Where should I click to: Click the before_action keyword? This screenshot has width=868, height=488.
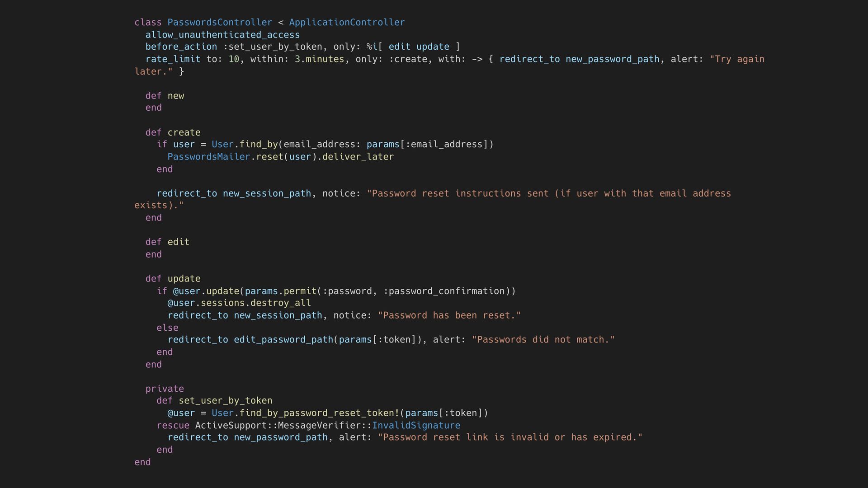[x=181, y=47]
